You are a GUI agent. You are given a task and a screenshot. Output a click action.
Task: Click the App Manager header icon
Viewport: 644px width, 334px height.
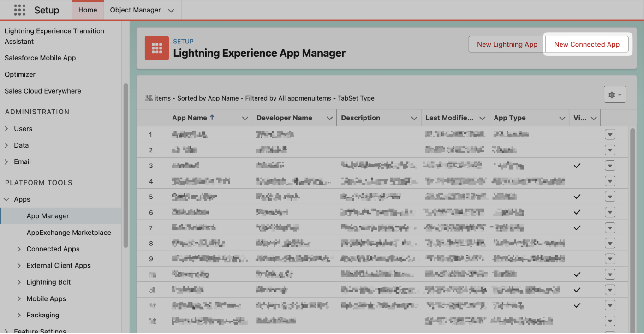pos(157,48)
